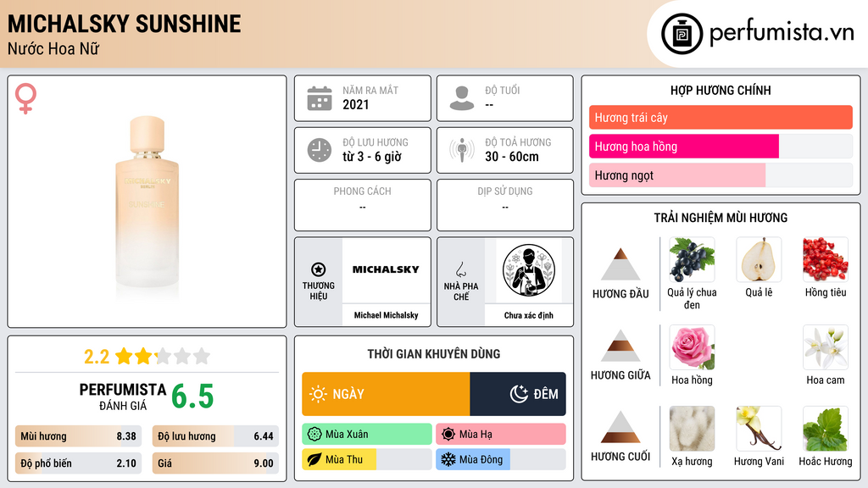Click the perfumer illustration above Chưa xác định
Image resolution: width=868 pixels, height=488 pixels.
click(x=529, y=270)
